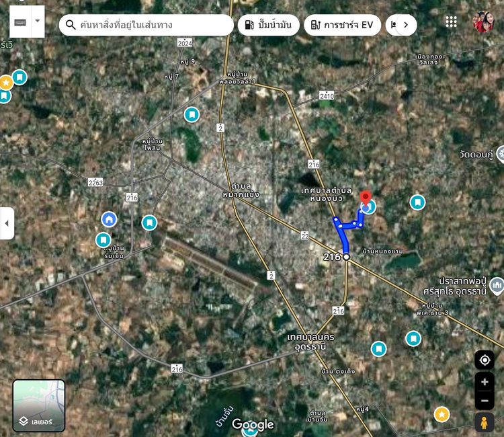Open the Google apps grid
This screenshot has width=504, height=437.
point(452,22)
